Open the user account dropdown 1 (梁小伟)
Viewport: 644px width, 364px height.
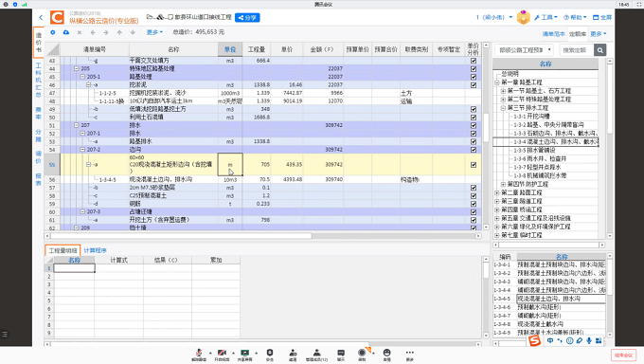pyautogui.click(x=494, y=17)
